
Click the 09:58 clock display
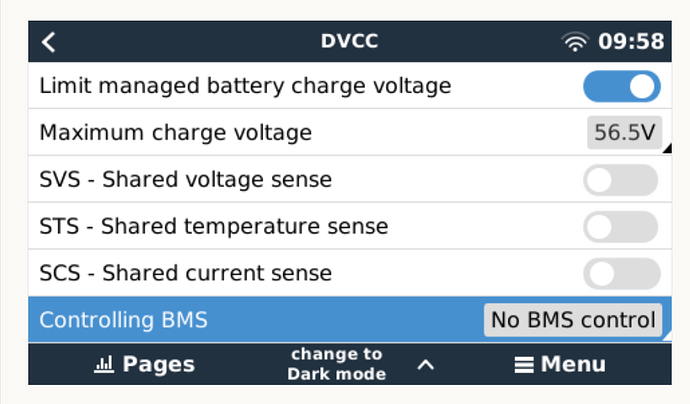[631, 42]
